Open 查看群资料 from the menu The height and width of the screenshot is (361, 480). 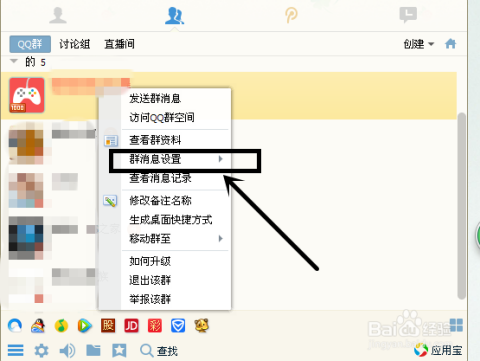(x=155, y=140)
